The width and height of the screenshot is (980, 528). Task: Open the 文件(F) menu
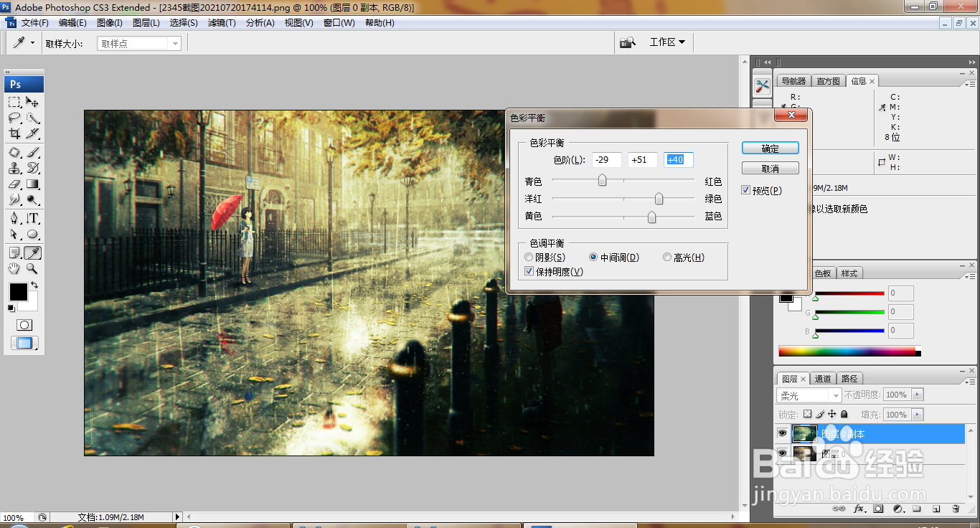(34, 23)
